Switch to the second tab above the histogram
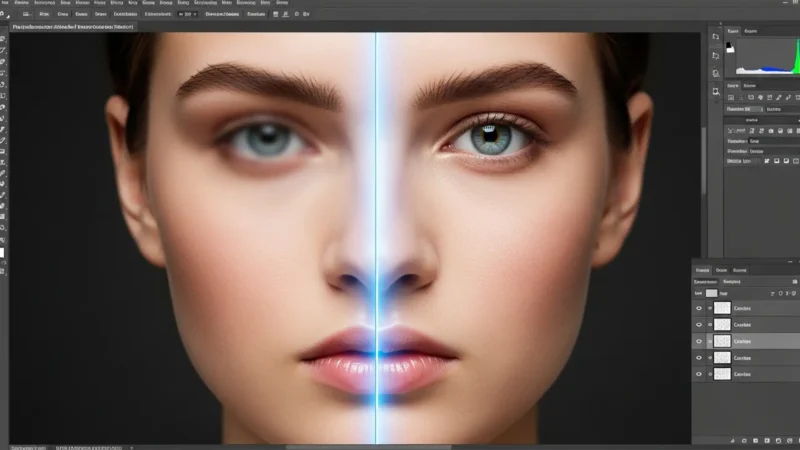Screen dimensions: 800x450 [751, 31]
